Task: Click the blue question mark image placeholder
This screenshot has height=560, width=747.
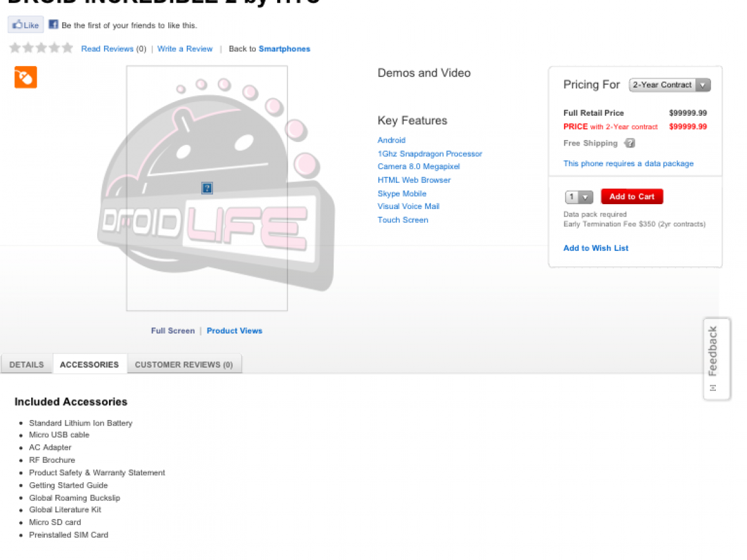Action: (x=207, y=188)
